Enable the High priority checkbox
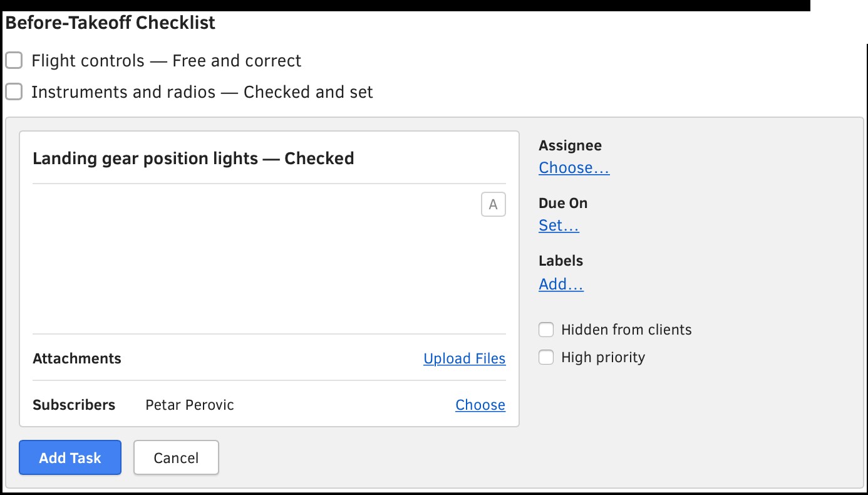 (546, 357)
